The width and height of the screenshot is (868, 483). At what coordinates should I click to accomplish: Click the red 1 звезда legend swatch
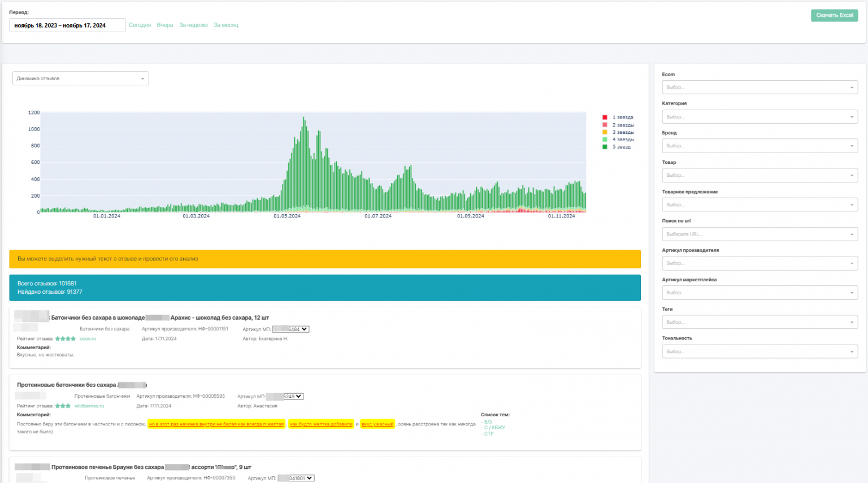click(x=605, y=118)
